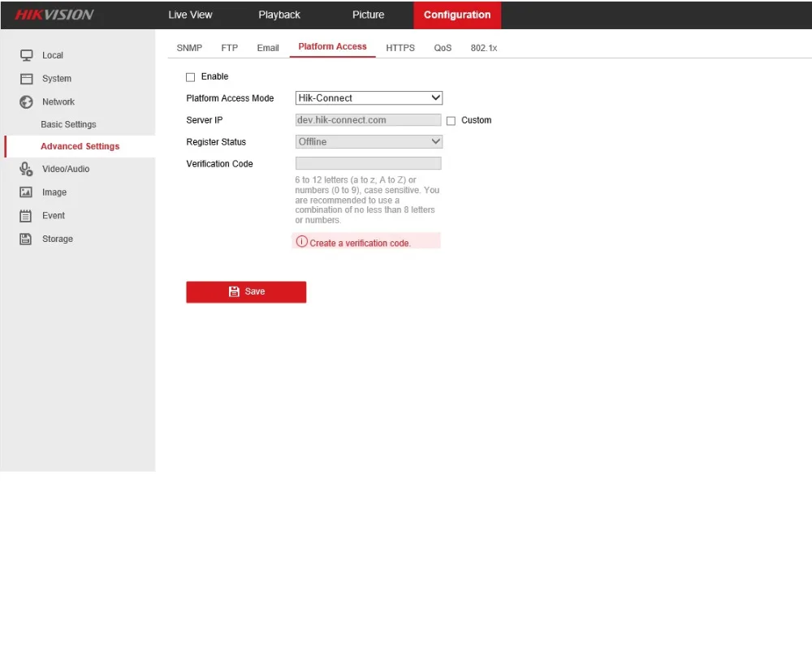Open Live View from top menu
The image size is (812, 656).
[x=190, y=15]
